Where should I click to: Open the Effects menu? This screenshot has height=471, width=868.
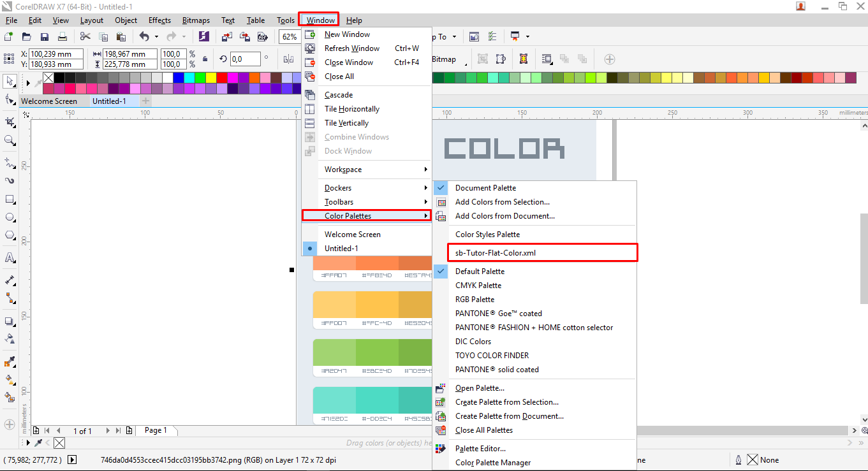(x=159, y=20)
